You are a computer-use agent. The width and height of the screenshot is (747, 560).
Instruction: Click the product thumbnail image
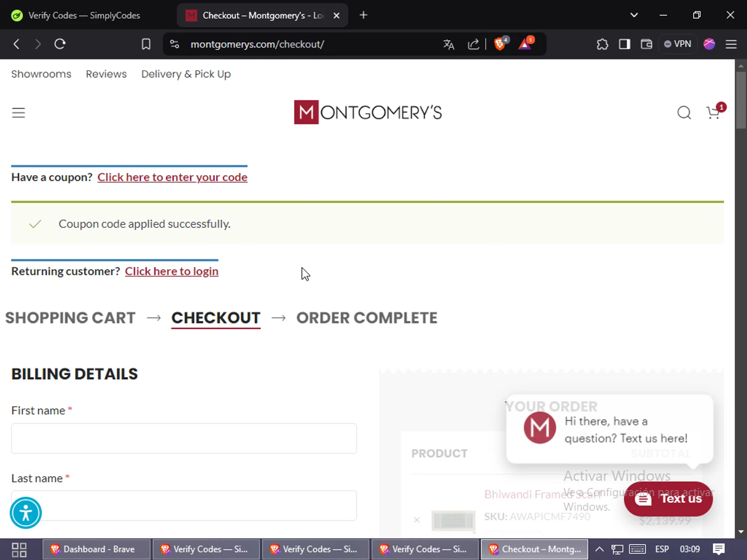[453, 521]
